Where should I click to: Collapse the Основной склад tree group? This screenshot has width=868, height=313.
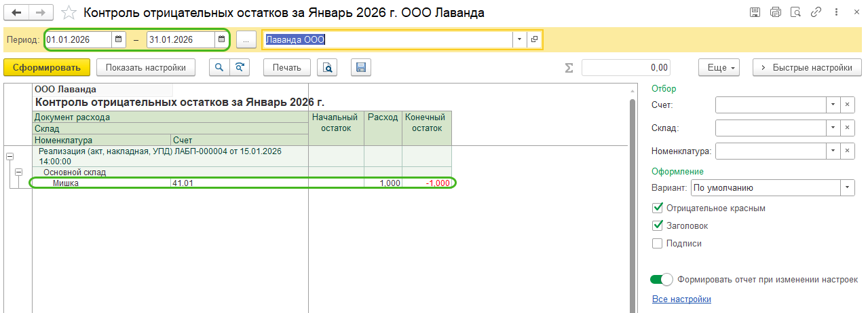[18, 172]
